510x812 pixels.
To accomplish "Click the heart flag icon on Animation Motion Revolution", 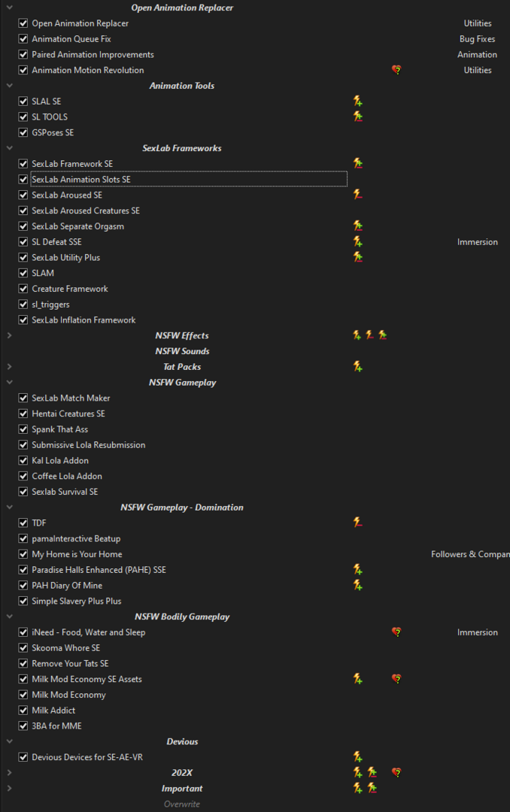I will coord(396,70).
